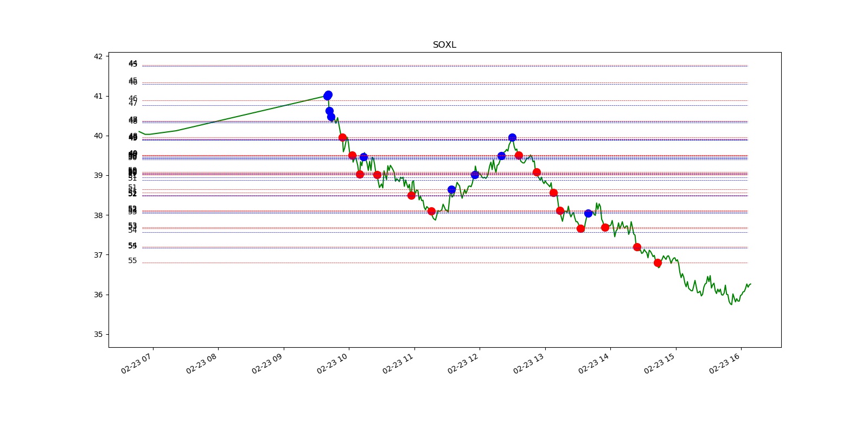868x434 pixels.
Task: Click the x-axis label 02-23 07
Action: (x=137, y=363)
